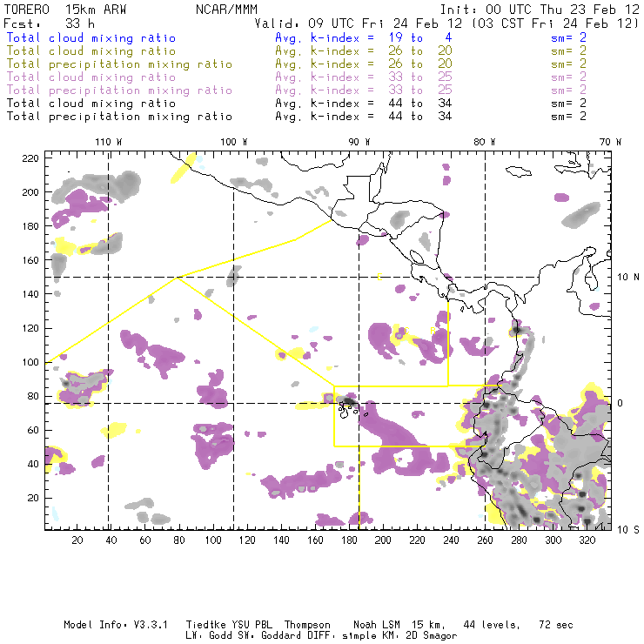Select the '260' tick on horizontal axis
This screenshot has width=644, height=644.
(485, 540)
